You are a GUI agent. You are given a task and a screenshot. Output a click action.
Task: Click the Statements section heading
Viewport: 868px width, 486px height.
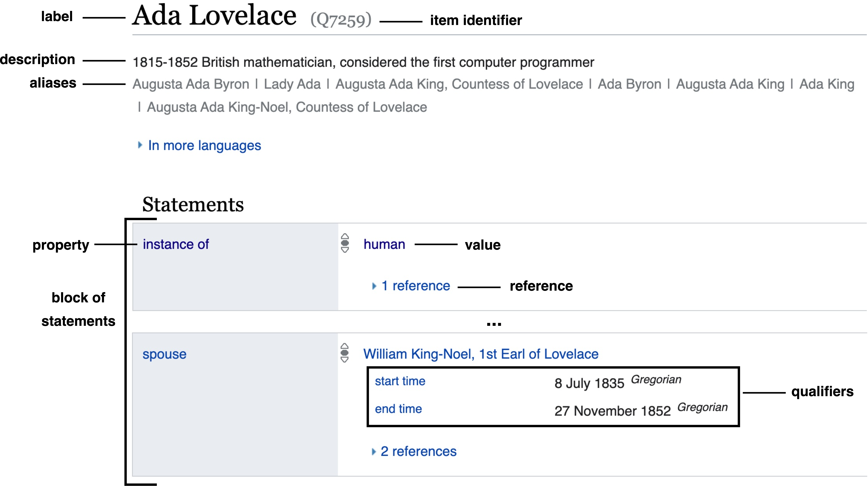coord(193,205)
